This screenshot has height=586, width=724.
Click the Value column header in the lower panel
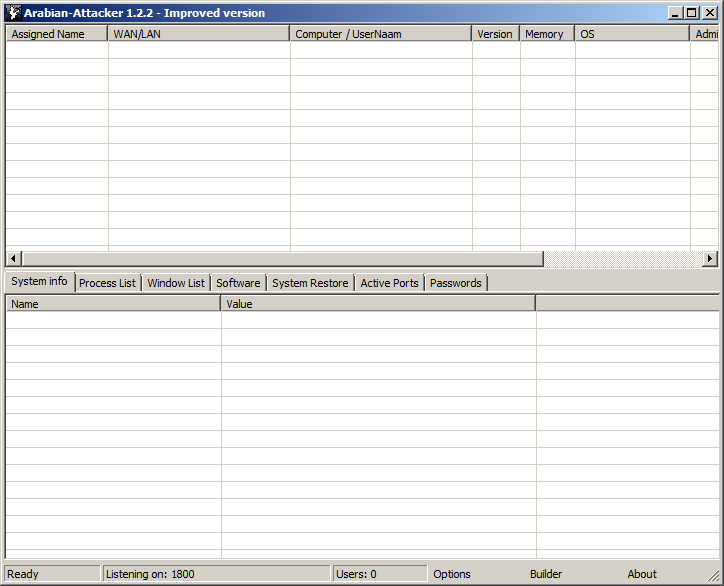coord(377,304)
